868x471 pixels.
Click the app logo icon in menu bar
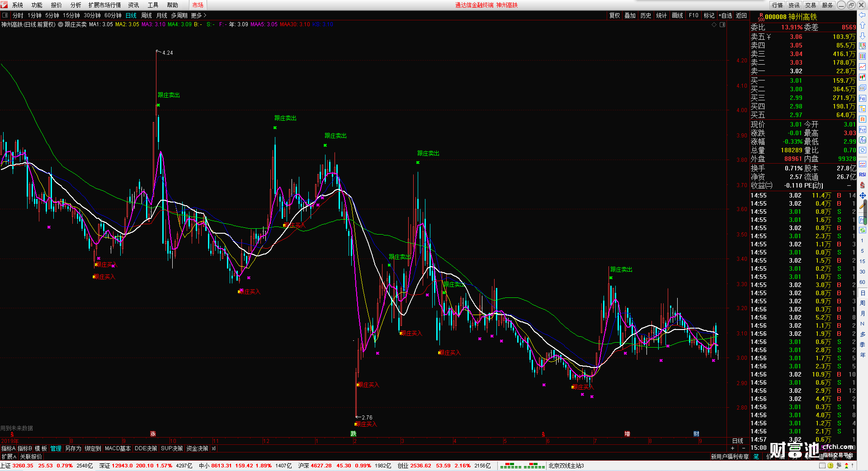(x=4, y=5)
